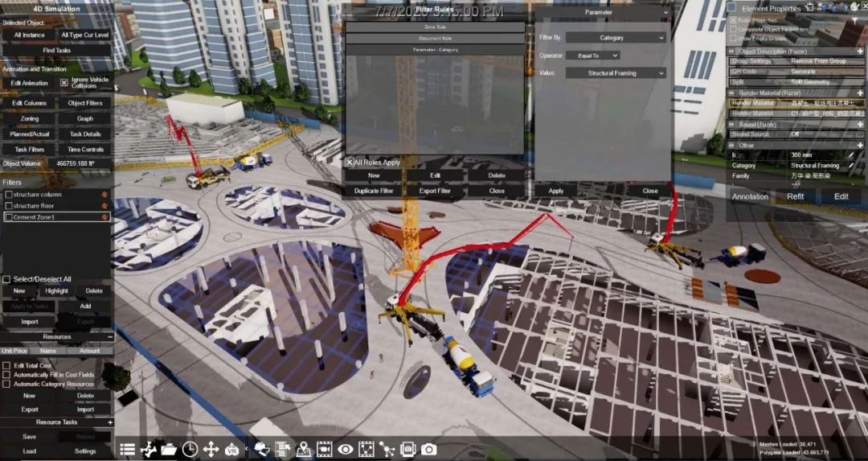This screenshot has width=868, height=461.
Task: Toggle Ignore Vehicle Collisions checkbox
Action: 64,83
